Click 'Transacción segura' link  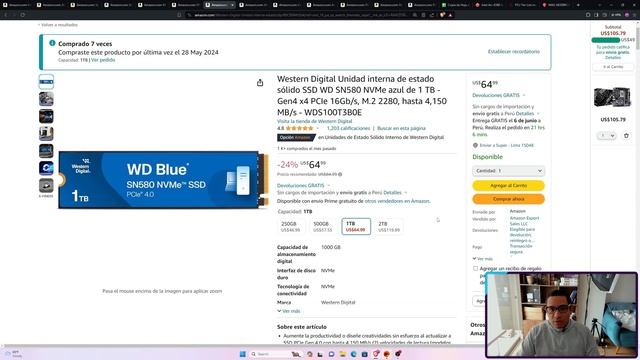(x=521, y=249)
